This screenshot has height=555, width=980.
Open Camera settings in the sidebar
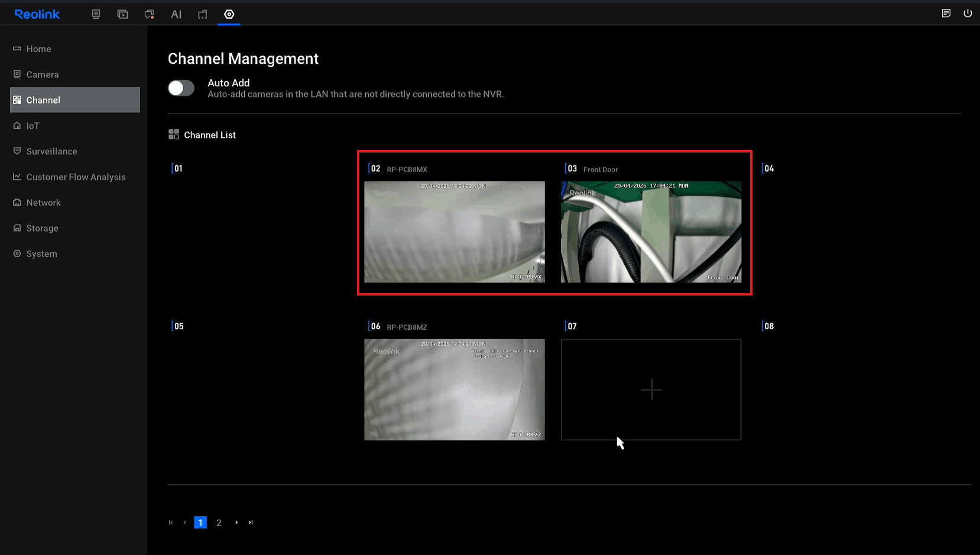[x=75, y=74]
